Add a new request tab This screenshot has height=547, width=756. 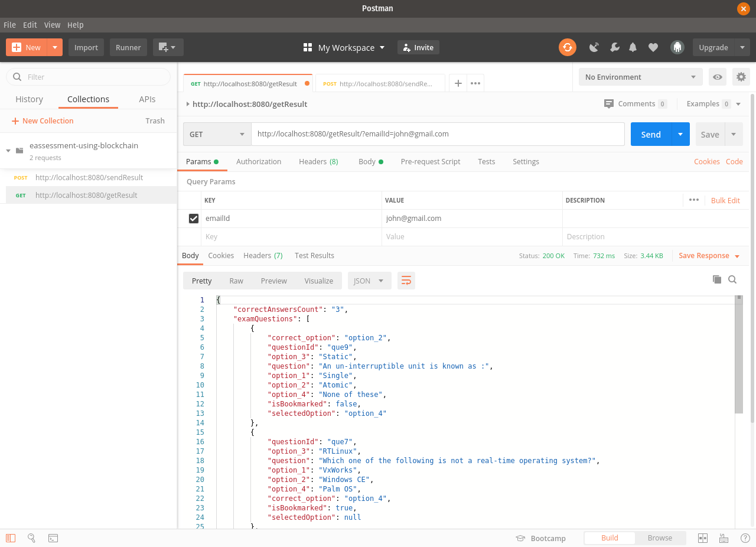click(x=458, y=83)
